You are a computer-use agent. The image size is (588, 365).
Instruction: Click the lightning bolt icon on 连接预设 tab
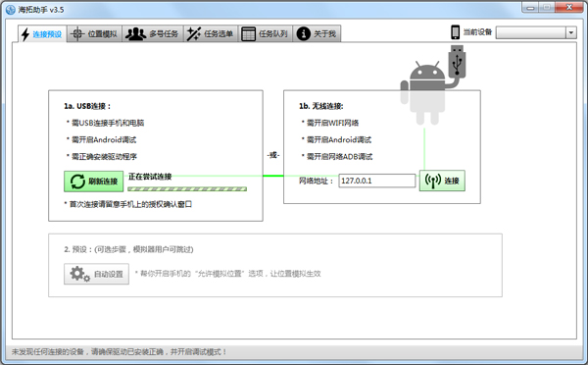[x=25, y=34]
